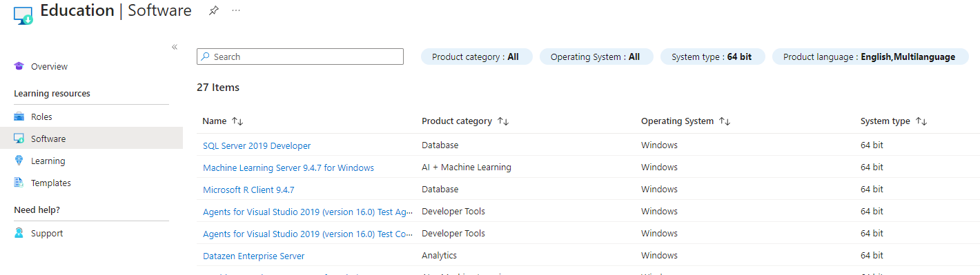Click the Learning lightbulb icon in sidebar

pyautogui.click(x=19, y=161)
